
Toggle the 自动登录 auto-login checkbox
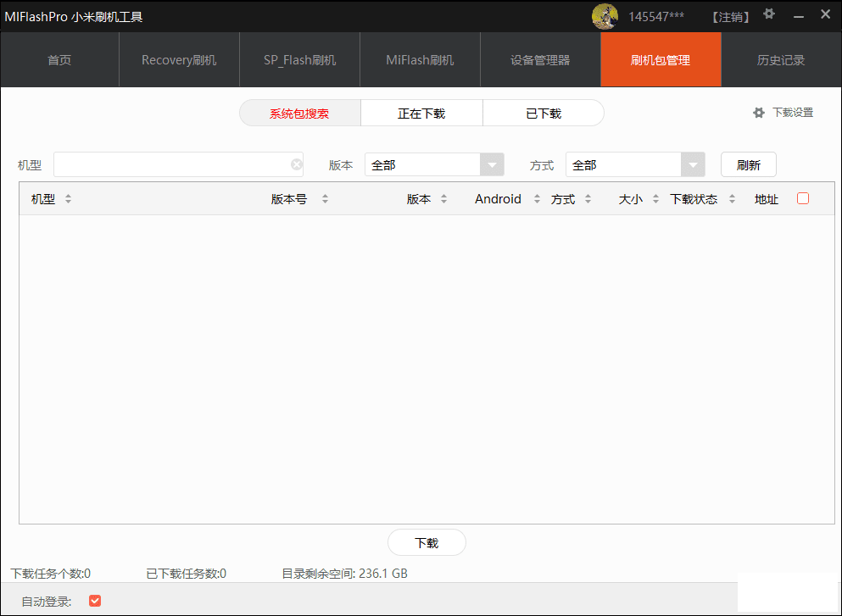[x=95, y=601]
